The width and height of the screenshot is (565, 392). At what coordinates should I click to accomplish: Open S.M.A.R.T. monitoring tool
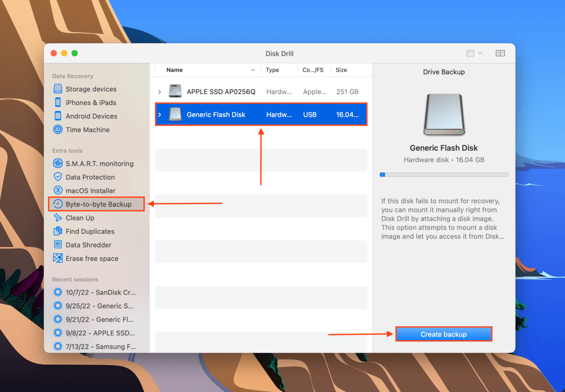coord(93,164)
